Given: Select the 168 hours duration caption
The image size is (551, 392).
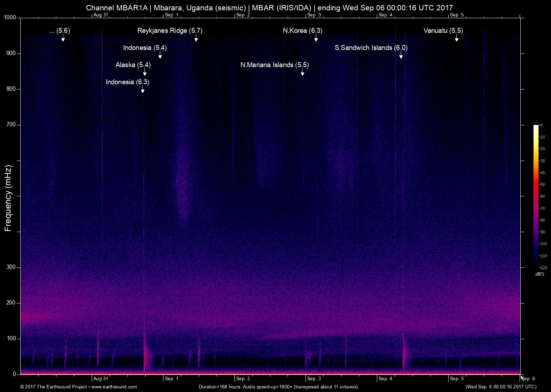Looking at the screenshot, I should pos(279,387).
